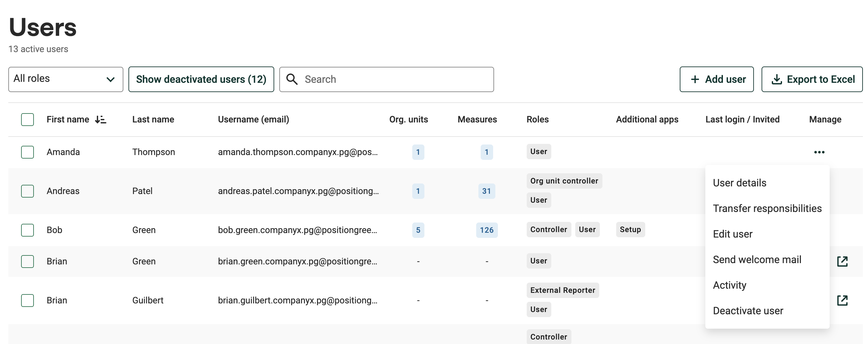
Task: Click the external link icon for Brian Green
Action: pos(842,262)
